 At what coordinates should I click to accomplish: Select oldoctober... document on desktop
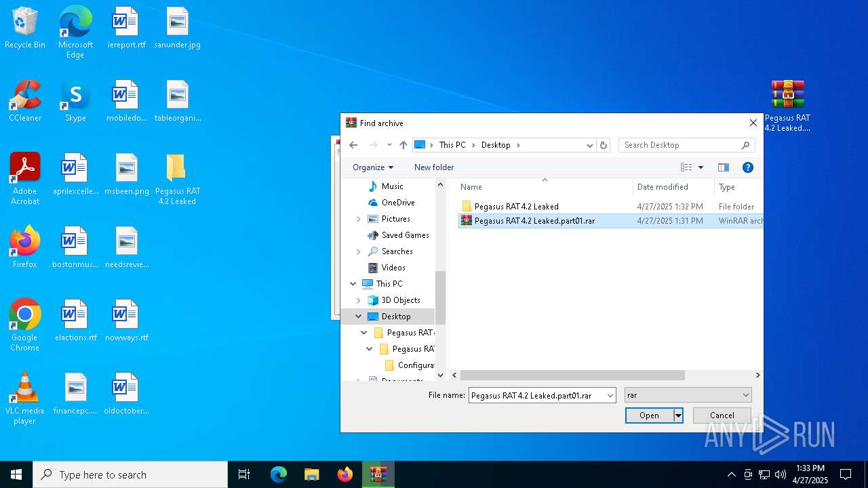pyautogui.click(x=126, y=394)
